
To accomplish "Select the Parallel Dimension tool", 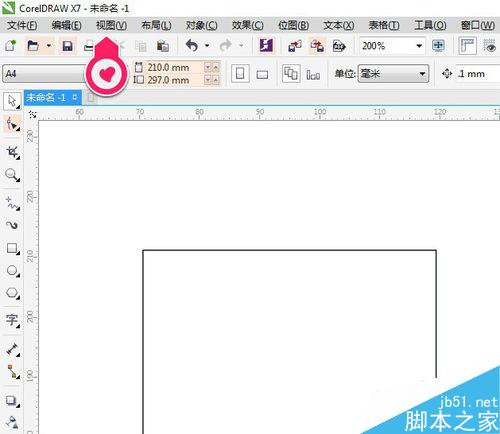I will pyautogui.click(x=12, y=349).
